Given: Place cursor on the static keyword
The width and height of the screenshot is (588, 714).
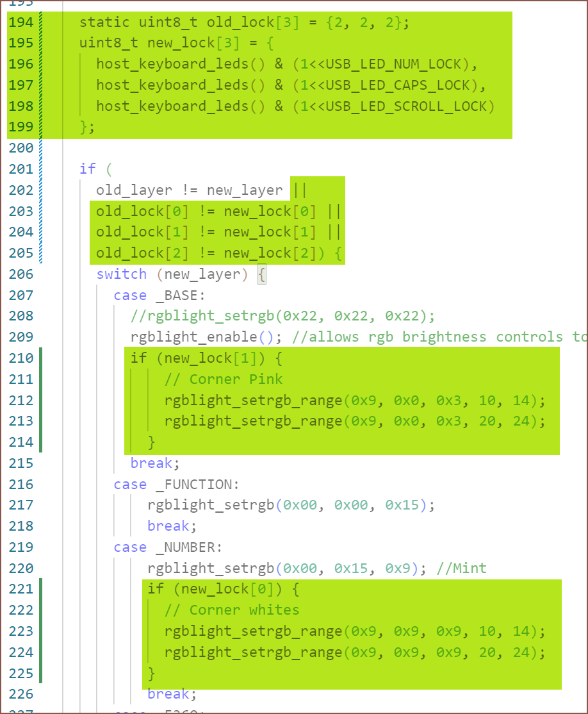Looking at the screenshot, I should click(104, 22).
